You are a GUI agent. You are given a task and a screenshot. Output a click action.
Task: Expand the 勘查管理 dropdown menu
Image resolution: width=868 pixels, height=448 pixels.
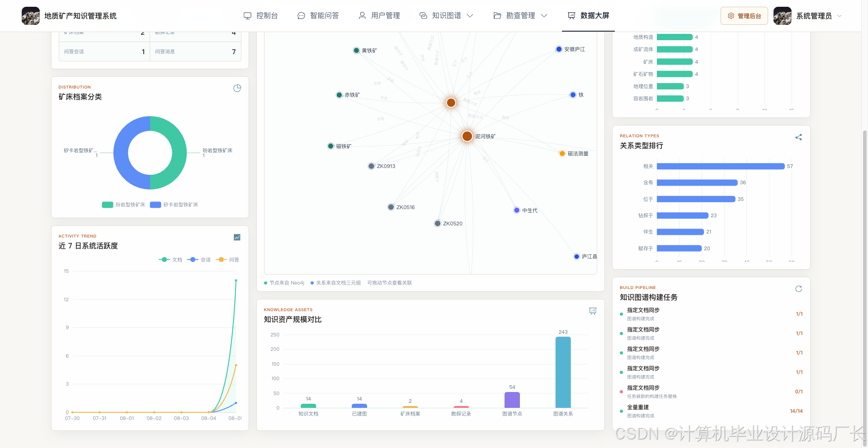tap(520, 16)
